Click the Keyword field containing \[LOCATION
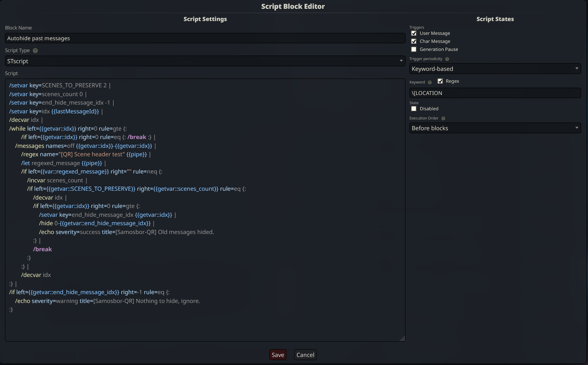The image size is (588, 365). [495, 93]
